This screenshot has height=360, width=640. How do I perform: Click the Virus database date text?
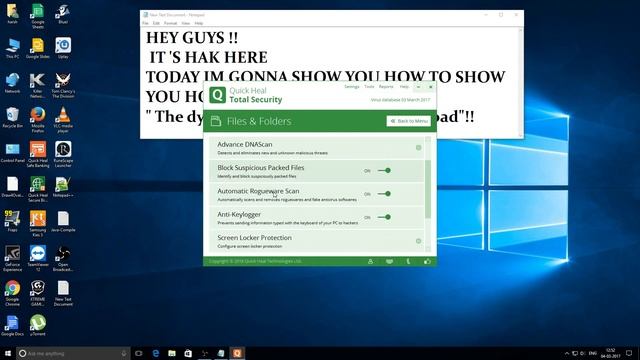click(400, 100)
